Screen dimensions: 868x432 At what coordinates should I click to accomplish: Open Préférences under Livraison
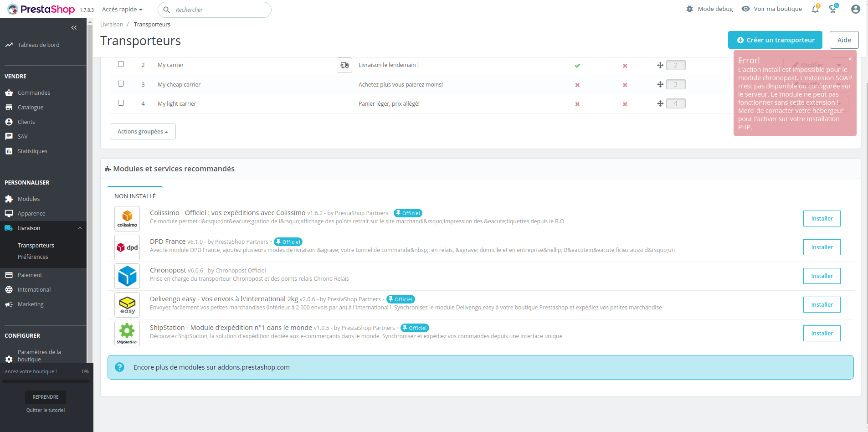coord(33,257)
